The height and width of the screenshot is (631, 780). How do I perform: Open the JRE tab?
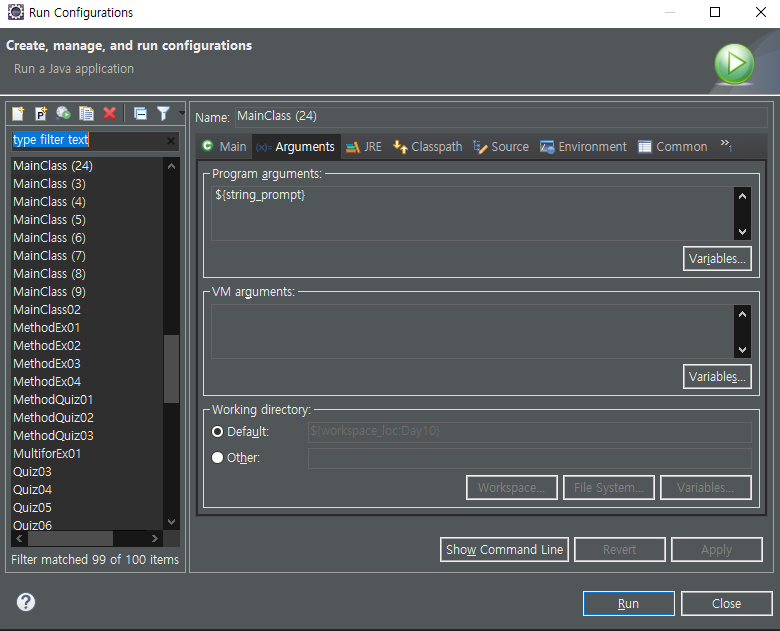click(x=364, y=147)
